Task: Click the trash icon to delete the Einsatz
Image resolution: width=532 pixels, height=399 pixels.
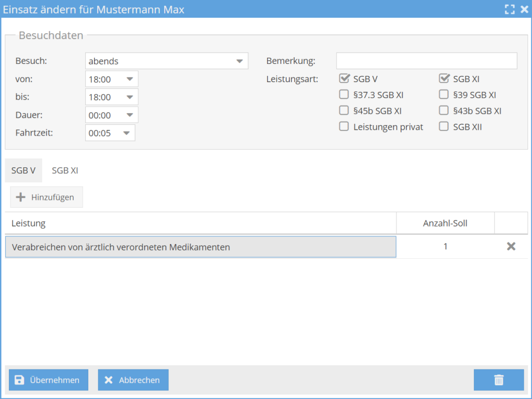Action: (x=498, y=380)
